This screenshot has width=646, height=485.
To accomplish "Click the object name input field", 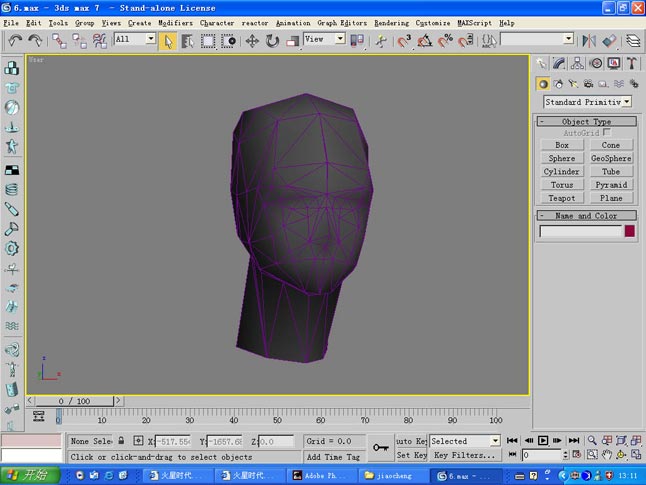I will [x=580, y=231].
